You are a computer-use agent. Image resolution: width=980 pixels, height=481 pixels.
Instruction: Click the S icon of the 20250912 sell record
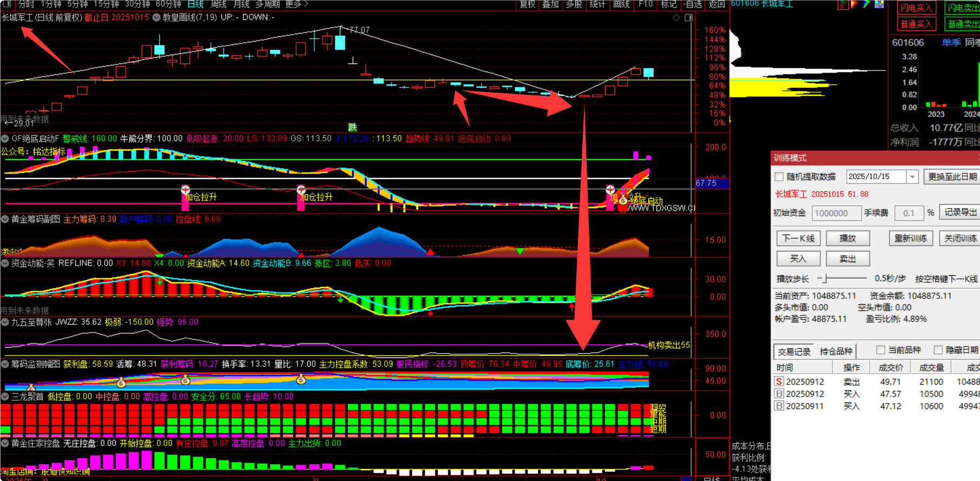[x=779, y=382]
